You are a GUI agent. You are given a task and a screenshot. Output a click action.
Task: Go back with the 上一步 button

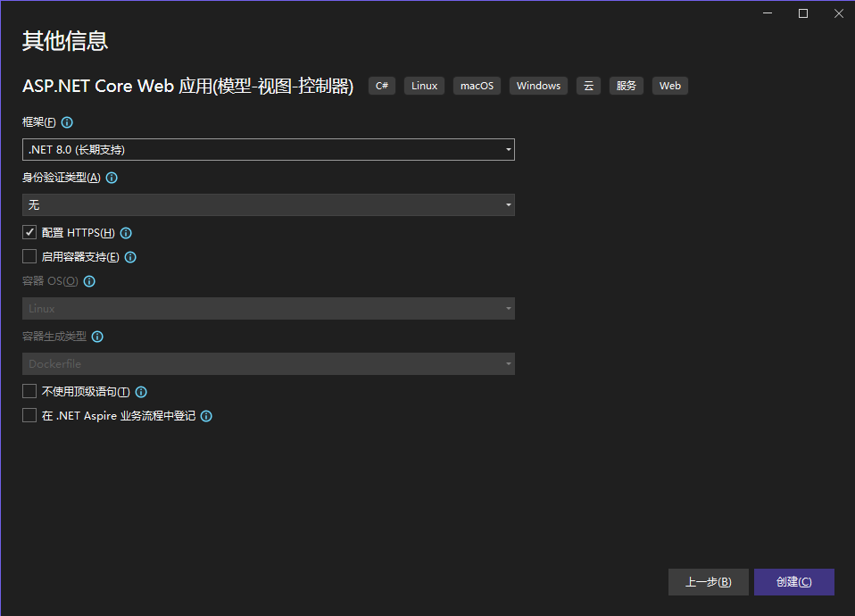pyautogui.click(x=709, y=582)
